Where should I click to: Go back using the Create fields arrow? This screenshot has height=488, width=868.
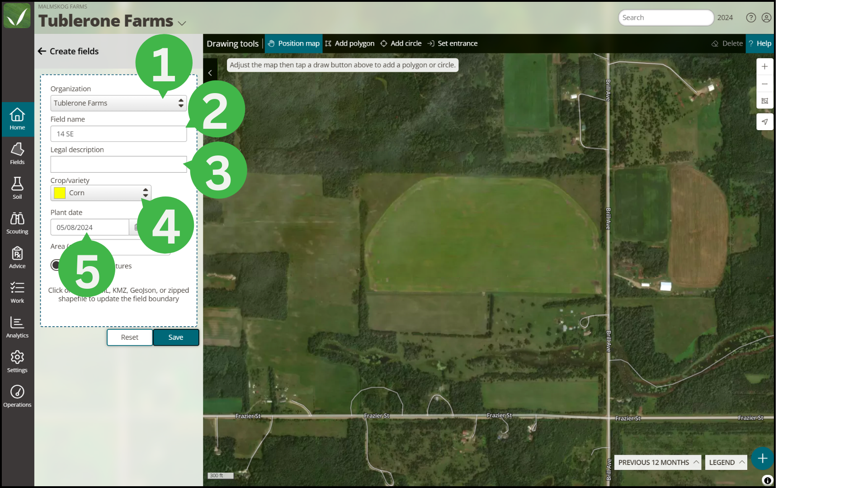point(42,51)
